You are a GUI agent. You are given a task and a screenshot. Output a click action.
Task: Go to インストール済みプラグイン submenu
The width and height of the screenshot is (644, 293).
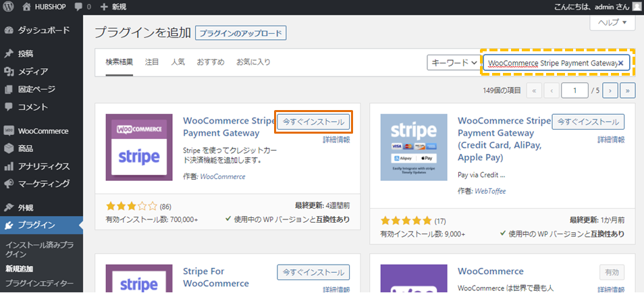pos(39,250)
